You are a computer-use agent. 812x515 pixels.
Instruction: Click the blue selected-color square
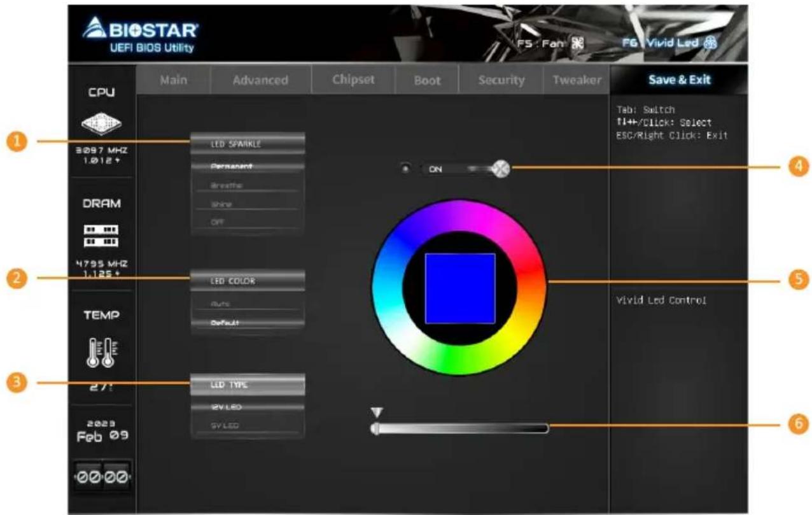click(x=459, y=288)
